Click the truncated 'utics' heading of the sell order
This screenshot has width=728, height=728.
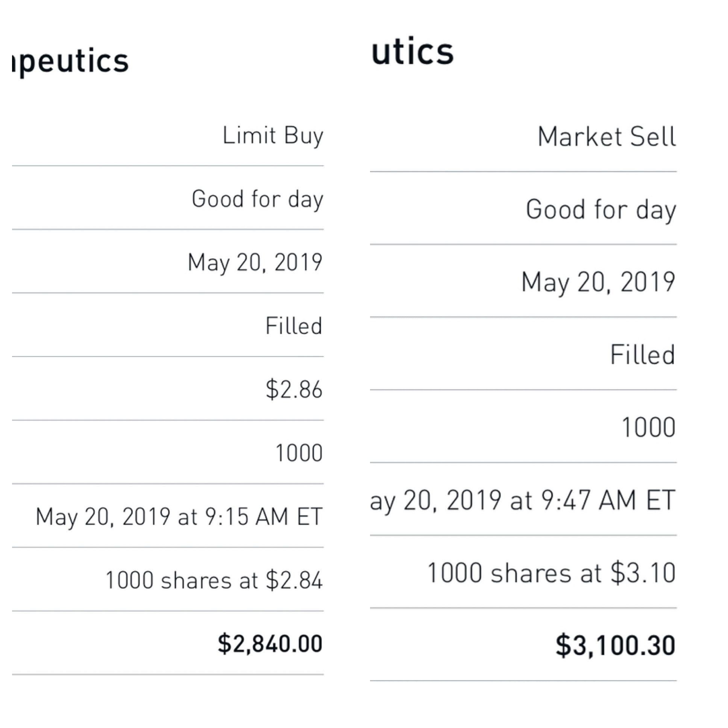click(x=413, y=52)
